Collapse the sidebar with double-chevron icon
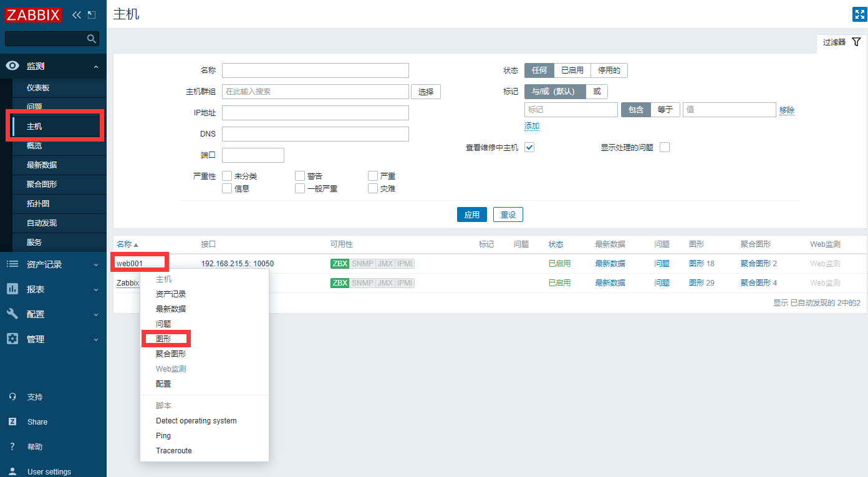The image size is (868, 477). (x=77, y=14)
